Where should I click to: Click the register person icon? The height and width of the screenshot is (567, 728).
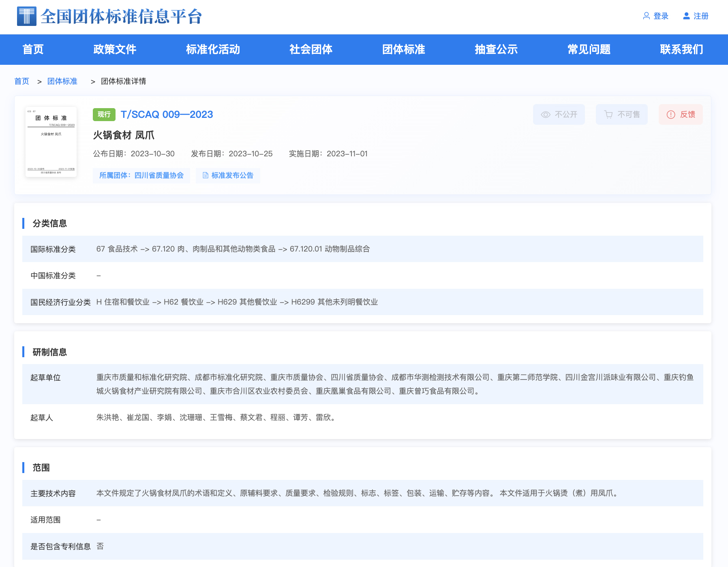click(686, 16)
